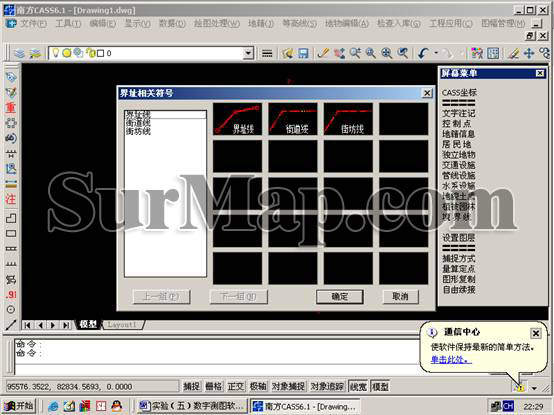Click the 单击此处 link in notification balloon

point(451,360)
